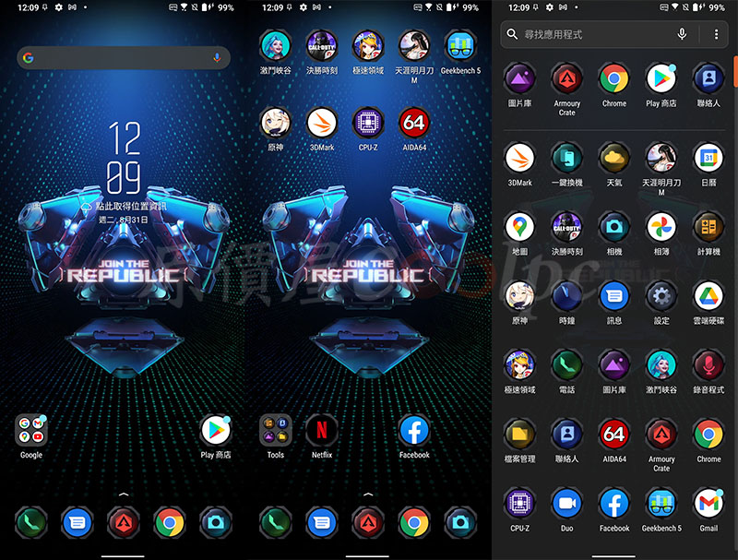Launch the 錄音程式 sound recorder app
This screenshot has height=560, width=738.
click(x=708, y=365)
